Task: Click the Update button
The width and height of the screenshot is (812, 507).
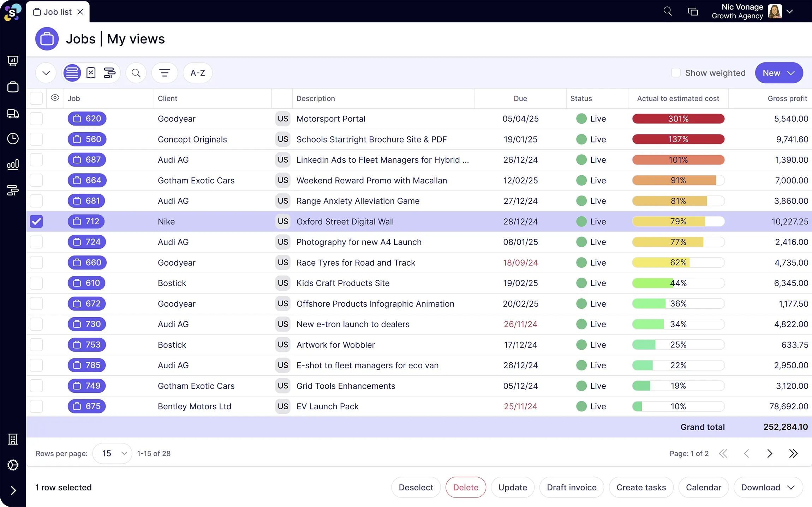Action: coord(513,487)
